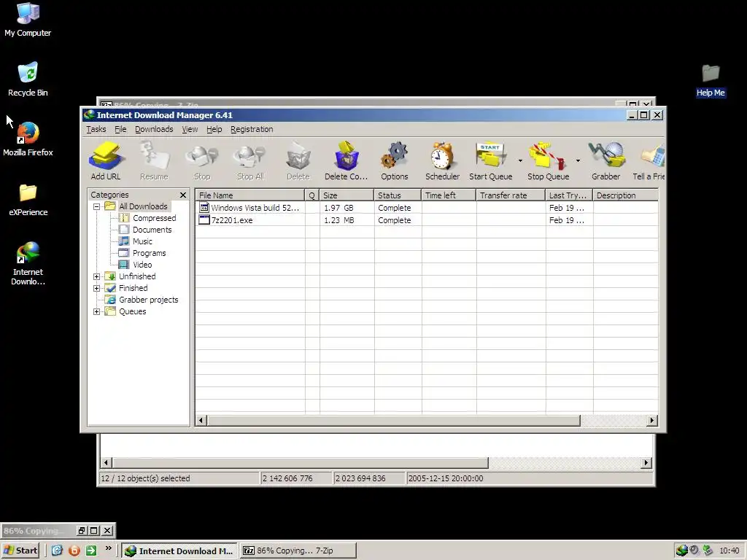747x560 pixels.
Task: Open the File menu
Action: tap(120, 129)
